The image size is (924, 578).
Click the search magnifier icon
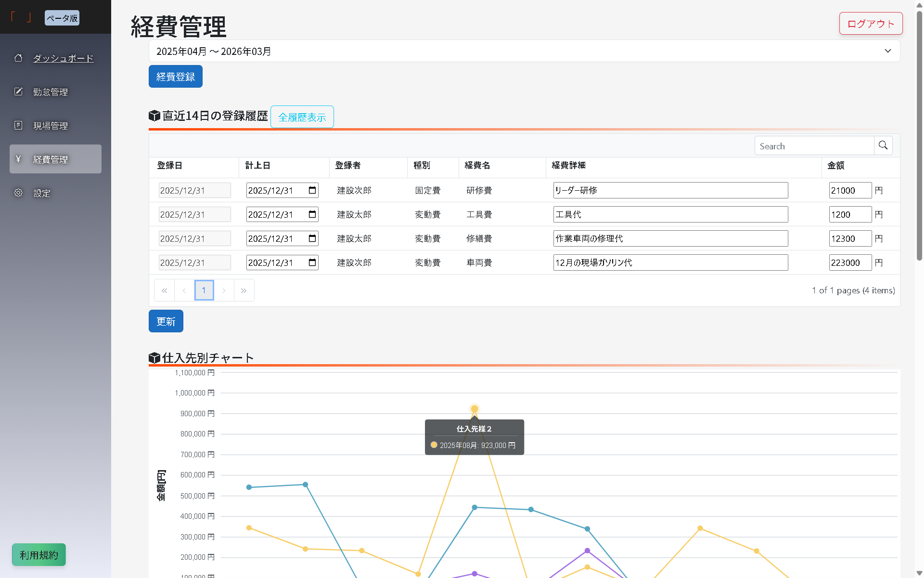(883, 145)
